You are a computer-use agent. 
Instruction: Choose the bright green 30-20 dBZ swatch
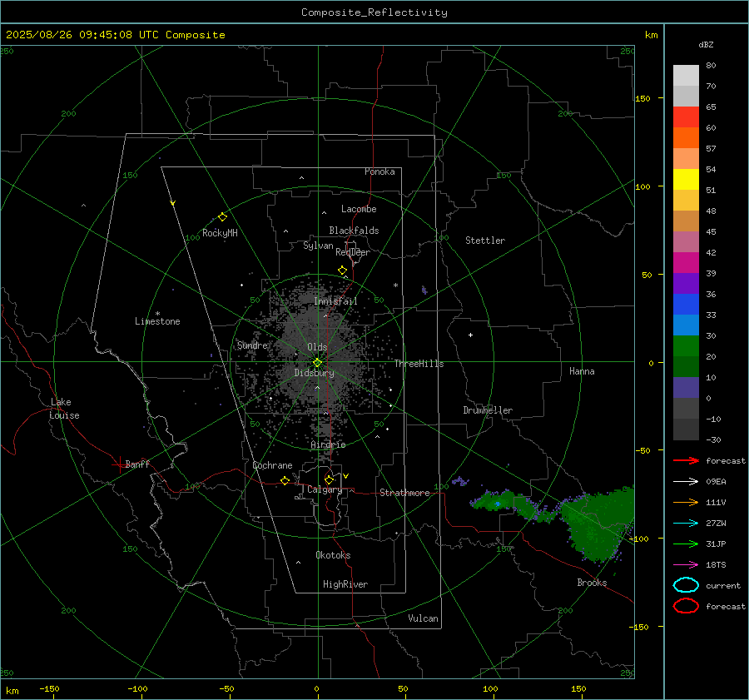point(686,346)
